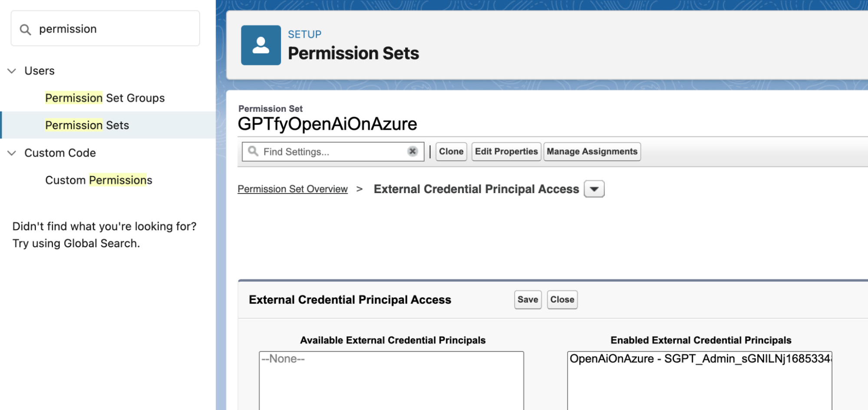The width and height of the screenshot is (868, 410).
Task: Click the Clone button
Action: pyautogui.click(x=451, y=152)
